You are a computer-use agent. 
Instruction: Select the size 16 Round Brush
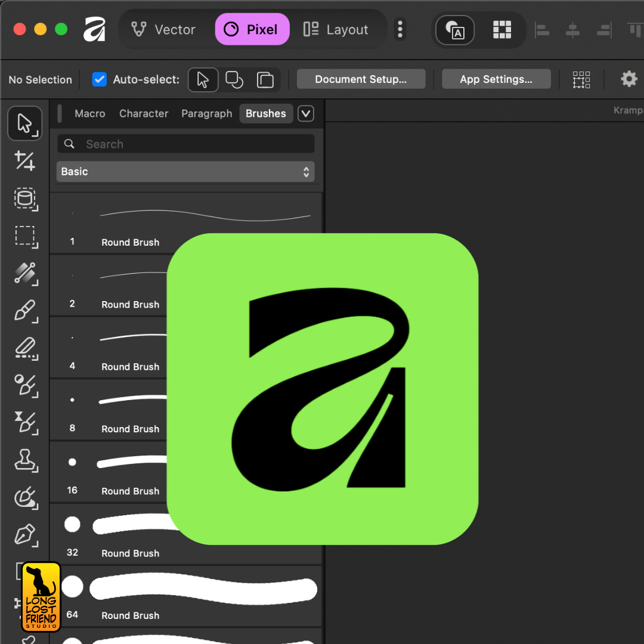[109, 472]
